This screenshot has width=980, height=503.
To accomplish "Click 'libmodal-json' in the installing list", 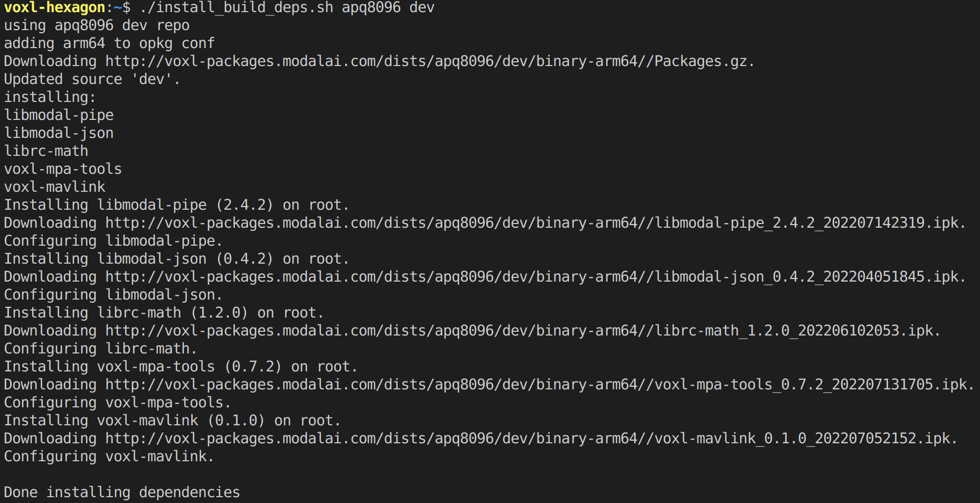I will [x=59, y=133].
